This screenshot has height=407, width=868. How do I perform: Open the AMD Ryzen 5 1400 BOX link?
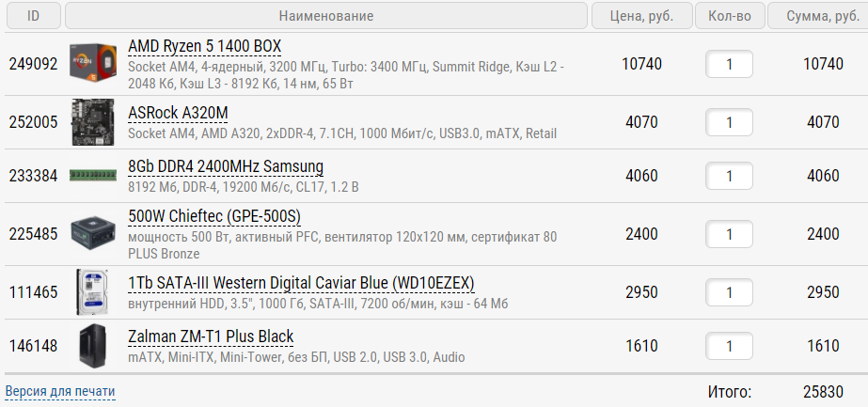[x=204, y=47]
